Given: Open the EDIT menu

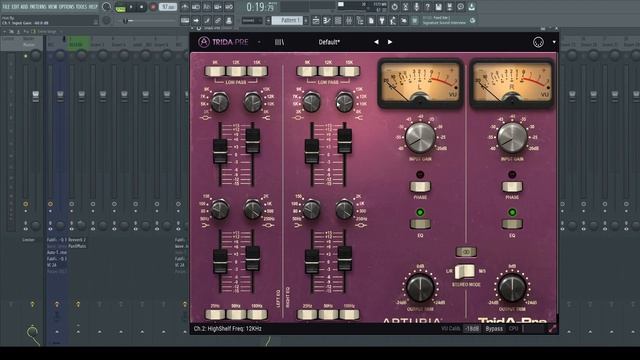Looking at the screenshot, I should click(15, 7).
